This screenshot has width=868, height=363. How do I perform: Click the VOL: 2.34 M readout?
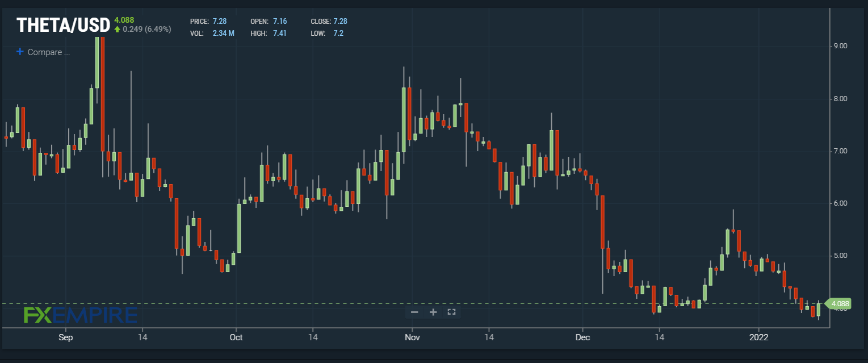212,33
